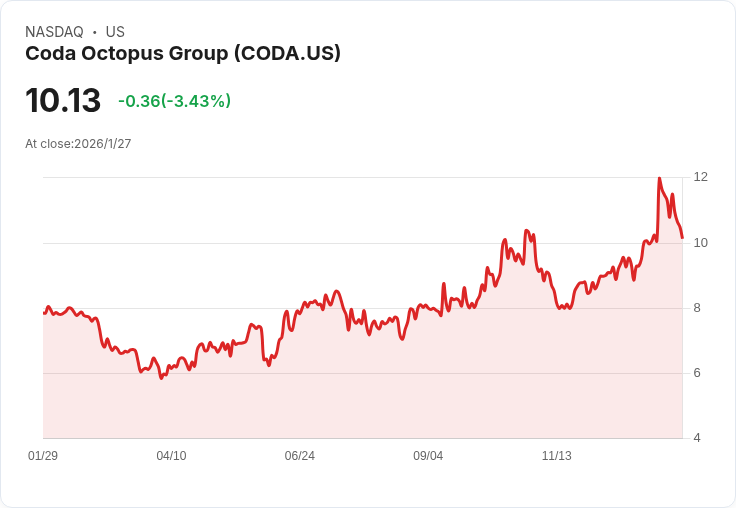
Task: Select the 01/29 date axis label
Action: click(x=43, y=456)
